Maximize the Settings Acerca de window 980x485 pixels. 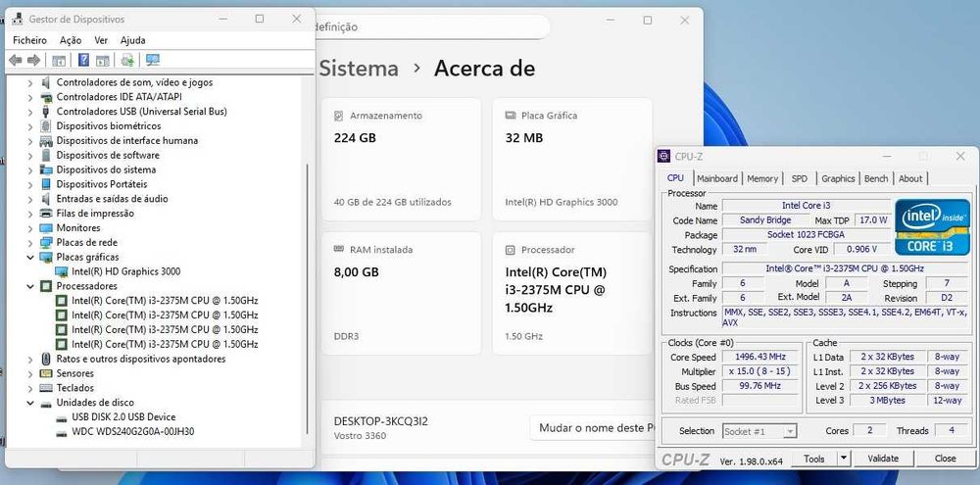coord(648,20)
